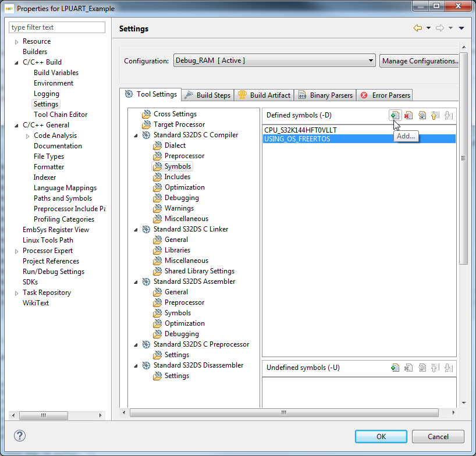Open Paths and Symbols page
The height and width of the screenshot is (456, 476).
coord(63,198)
